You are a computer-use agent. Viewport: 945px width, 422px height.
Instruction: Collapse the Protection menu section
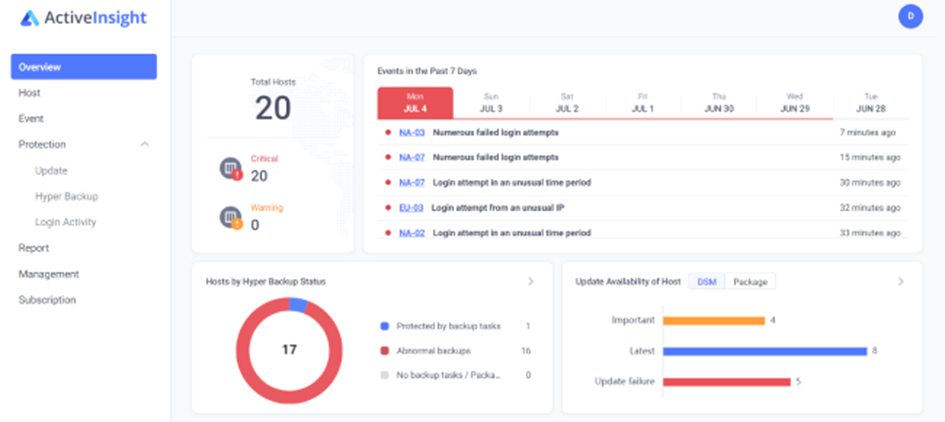point(145,145)
